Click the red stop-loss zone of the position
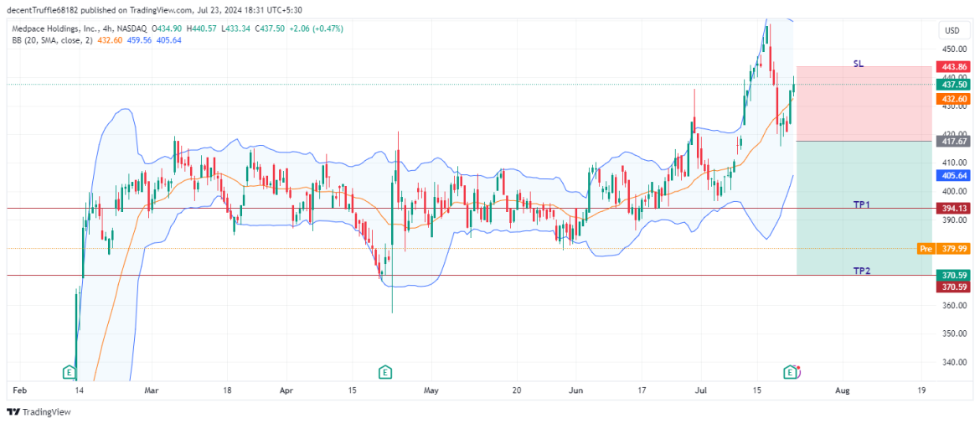The width and height of the screenshot is (980, 424). point(863,105)
